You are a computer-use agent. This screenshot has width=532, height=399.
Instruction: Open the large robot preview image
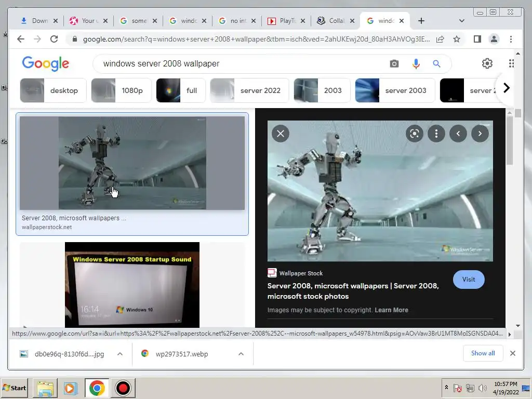pyautogui.click(x=380, y=191)
